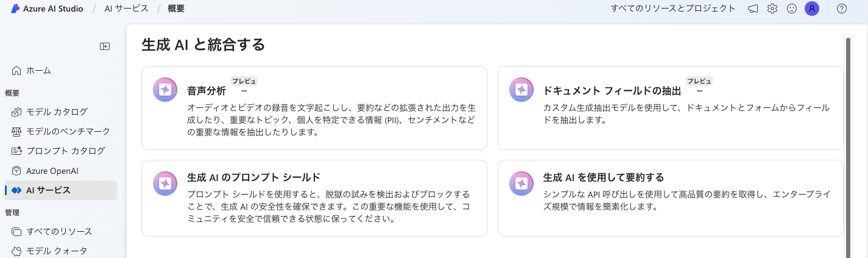Open モデル カタログ in sidebar

(57, 112)
